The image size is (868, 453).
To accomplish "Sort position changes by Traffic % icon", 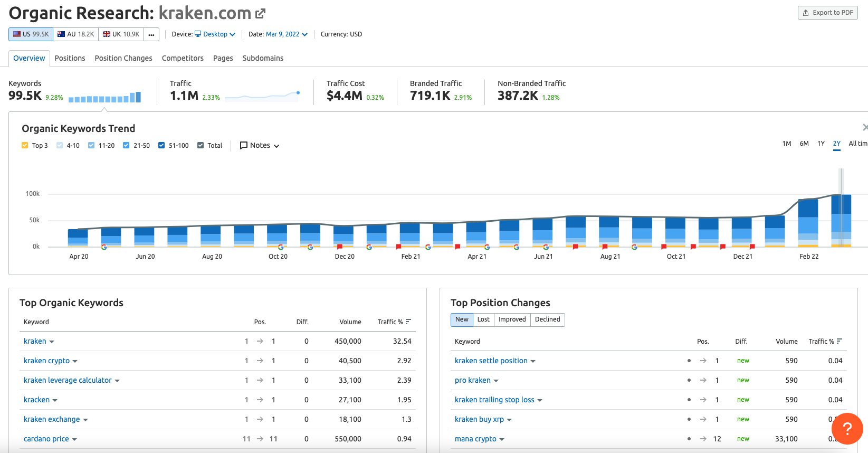I will pyautogui.click(x=840, y=341).
